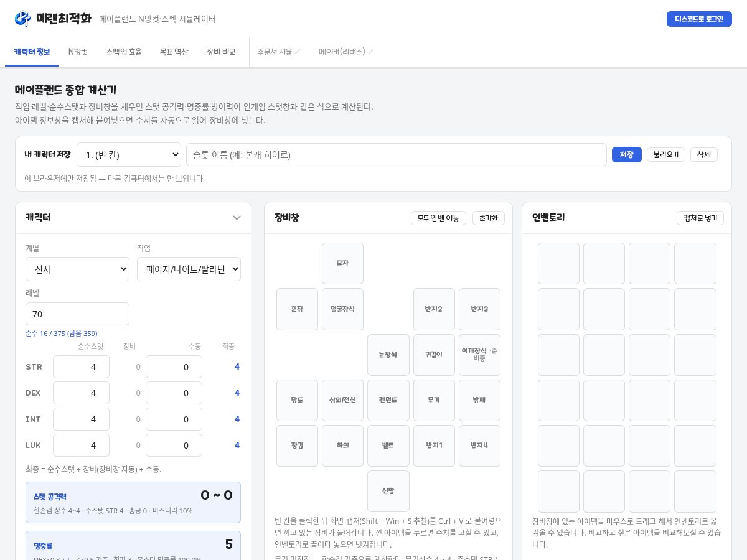Image resolution: width=747 pixels, height=560 pixels.
Task: Select the 무기 equipment slot
Action: click(x=434, y=400)
